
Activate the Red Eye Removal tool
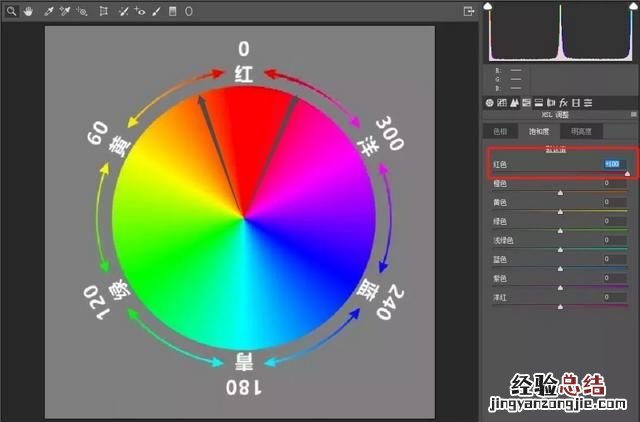pos(140,10)
